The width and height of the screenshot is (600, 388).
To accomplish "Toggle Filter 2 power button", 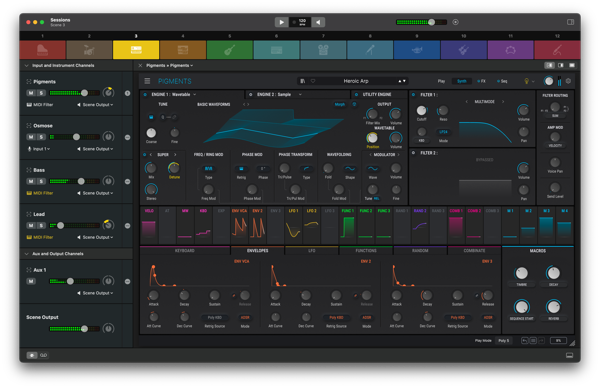I will pyautogui.click(x=414, y=153).
